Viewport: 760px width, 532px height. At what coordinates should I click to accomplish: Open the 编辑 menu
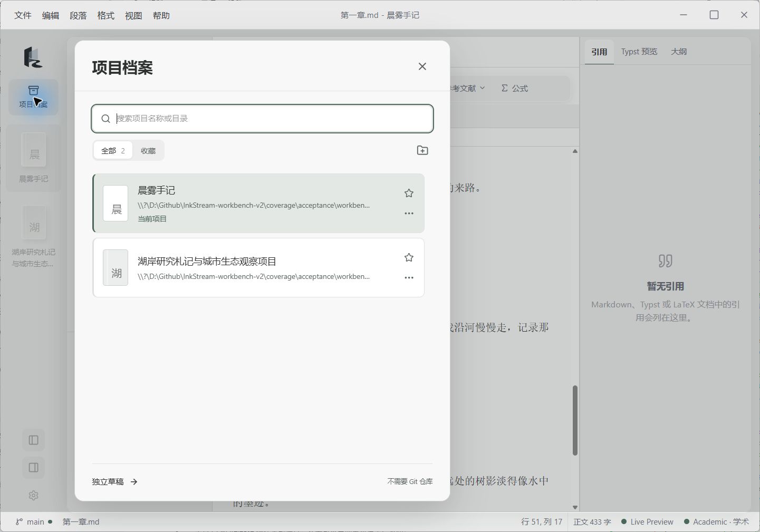51,15
